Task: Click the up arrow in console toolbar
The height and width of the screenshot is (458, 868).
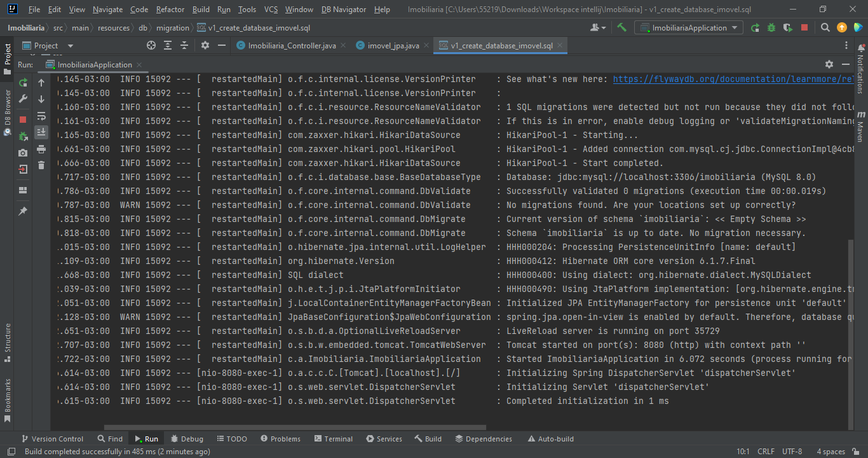Action: (41, 83)
